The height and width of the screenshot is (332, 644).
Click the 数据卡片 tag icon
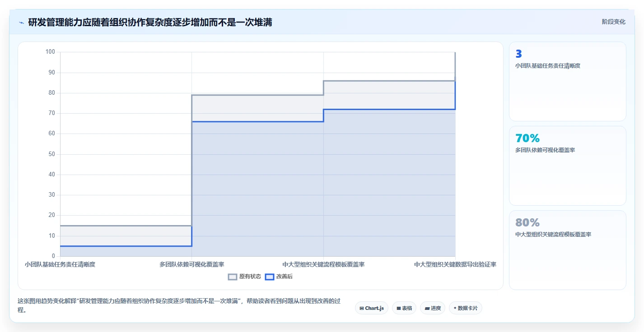[x=455, y=308]
